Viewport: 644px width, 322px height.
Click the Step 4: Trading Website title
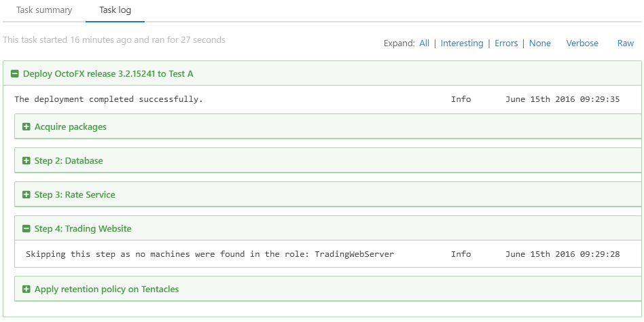(83, 229)
